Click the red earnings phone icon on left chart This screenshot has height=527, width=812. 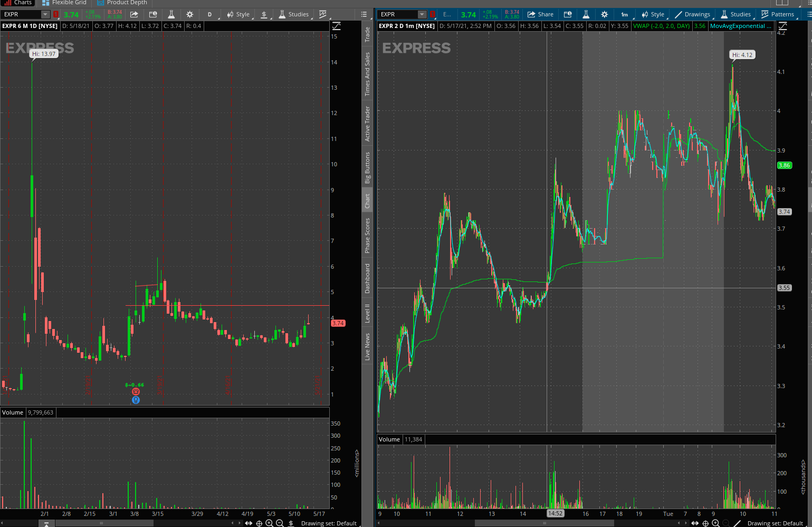coord(136,391)
